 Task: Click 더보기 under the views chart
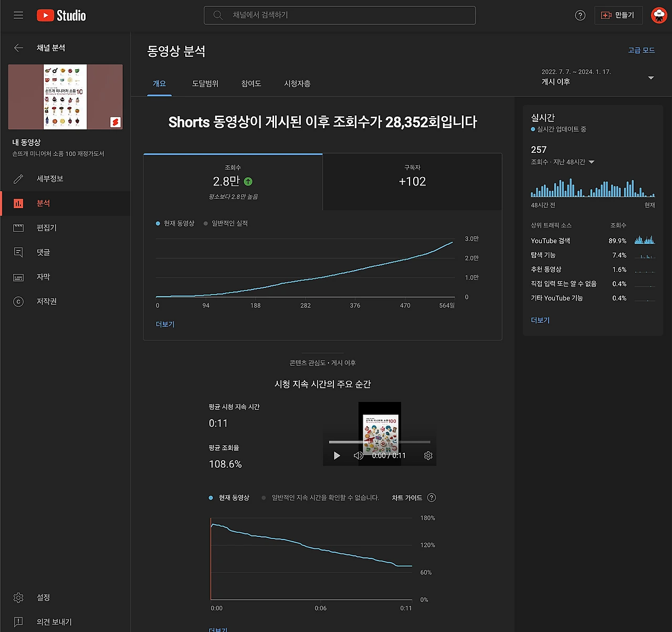[165, 324]
